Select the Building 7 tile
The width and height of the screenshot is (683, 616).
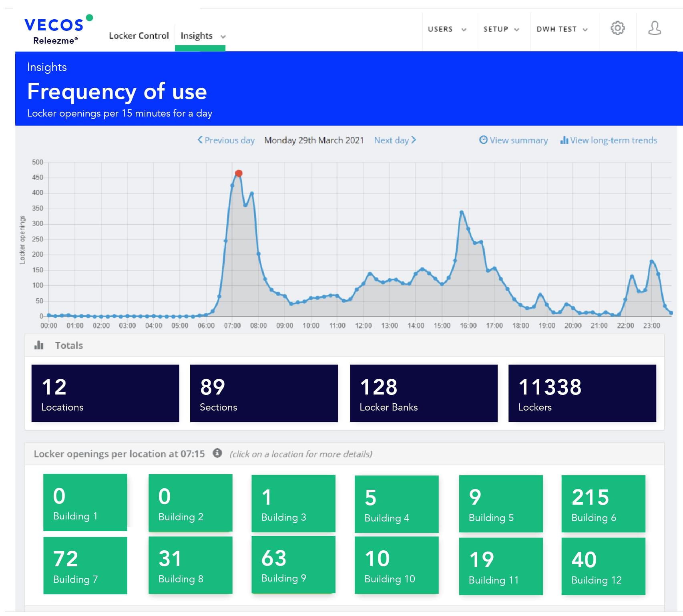(85, 565)
